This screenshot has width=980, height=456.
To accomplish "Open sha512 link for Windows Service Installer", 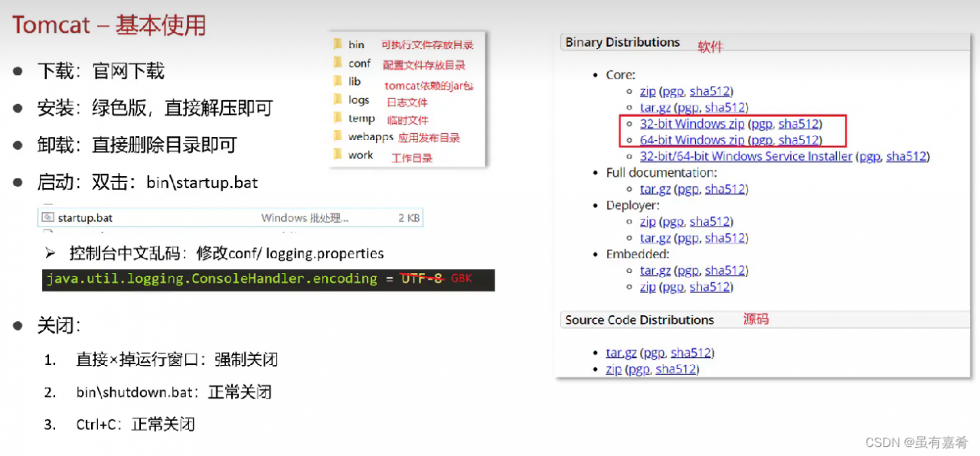I will point(906,156).
